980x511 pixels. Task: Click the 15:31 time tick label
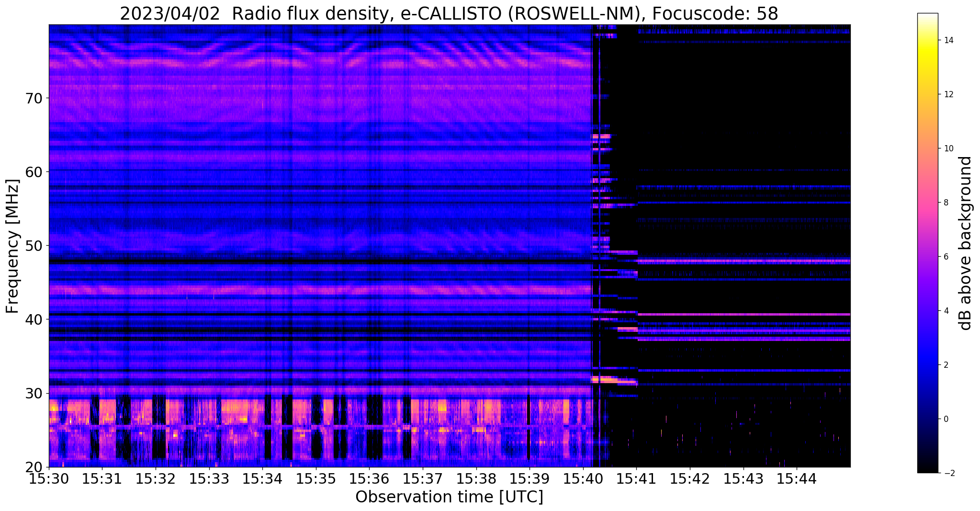click(x=102, y=478)
